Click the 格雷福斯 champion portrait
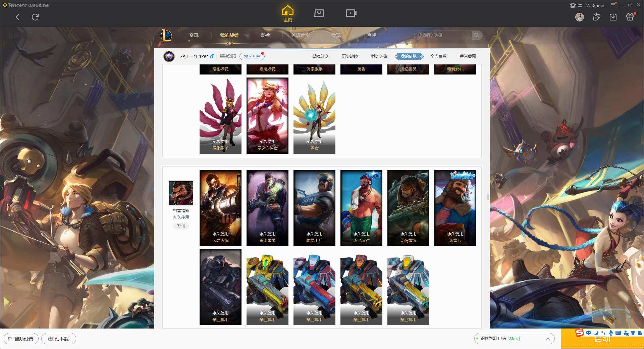This screenshot has width=644, height=349. point(181,193)
